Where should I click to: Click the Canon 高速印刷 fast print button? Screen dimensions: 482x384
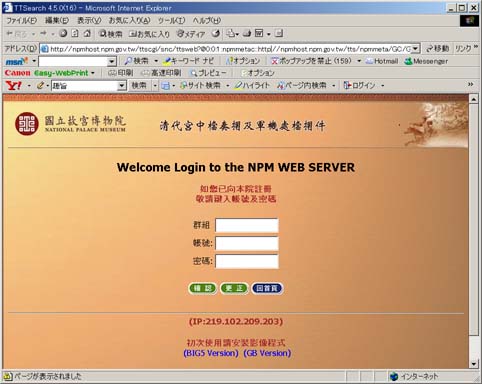coord(161,73)
